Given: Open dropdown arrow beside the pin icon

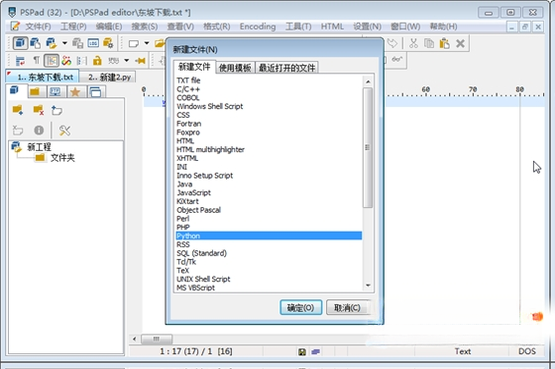Looking at the screenshot, I should 126,60.
